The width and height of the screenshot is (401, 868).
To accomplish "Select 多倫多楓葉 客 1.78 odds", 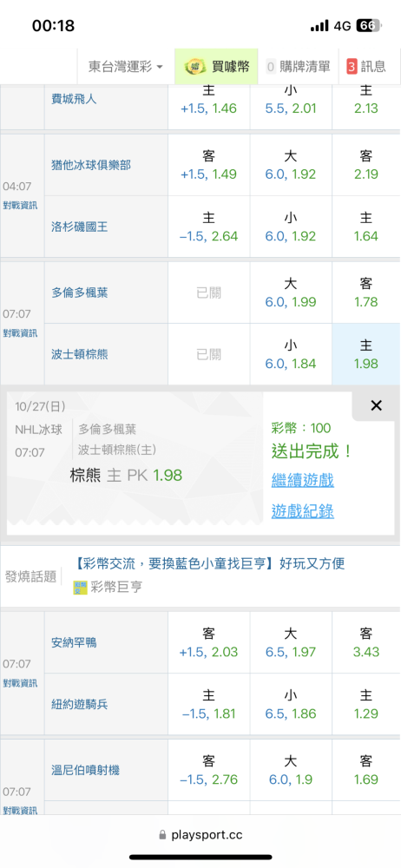I will (366, 293).
